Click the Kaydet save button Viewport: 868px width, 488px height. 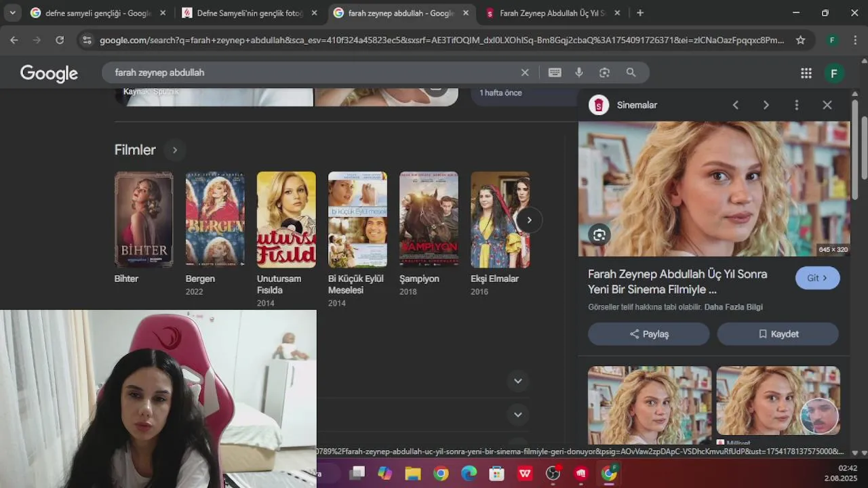[778, 334]
